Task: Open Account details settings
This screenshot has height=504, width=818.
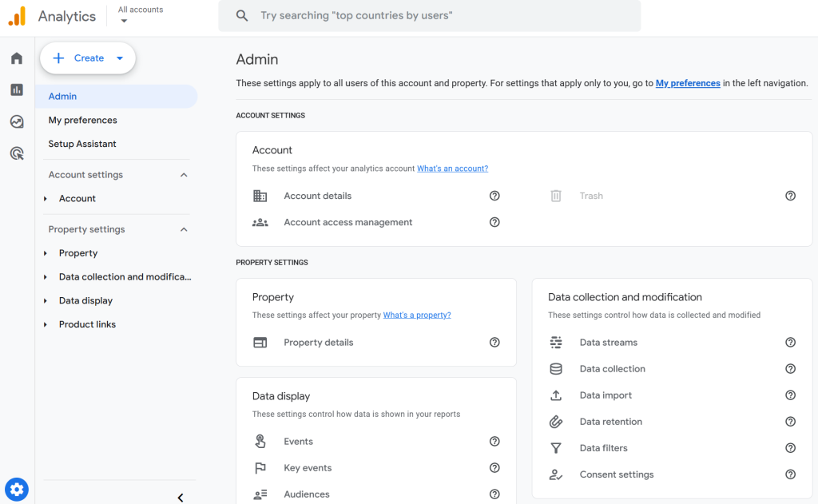Action: click(x=318, y=196)
